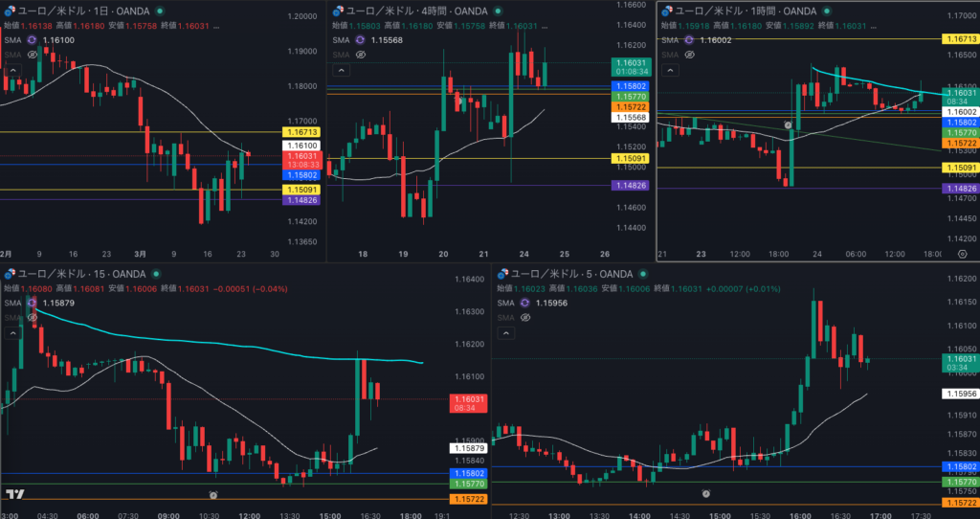Image resolution: width=980 pixels, height=519 pixels.
Task: Collapse indicator legend on daily chart
Action: click(12, 70)
